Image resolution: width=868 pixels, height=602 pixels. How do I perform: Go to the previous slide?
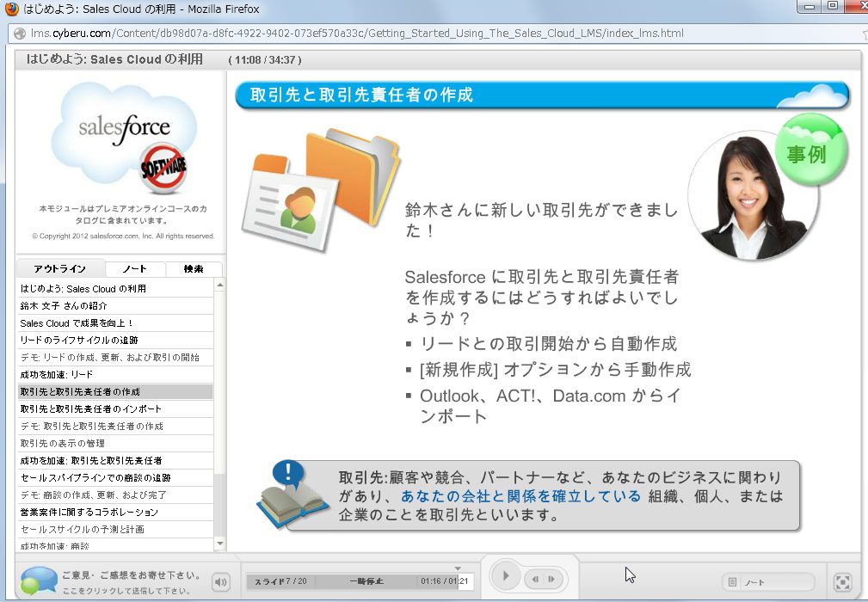click(536, 580)
